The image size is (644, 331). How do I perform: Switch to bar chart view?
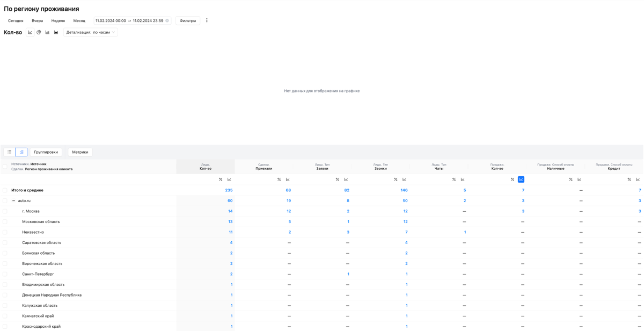47,32
